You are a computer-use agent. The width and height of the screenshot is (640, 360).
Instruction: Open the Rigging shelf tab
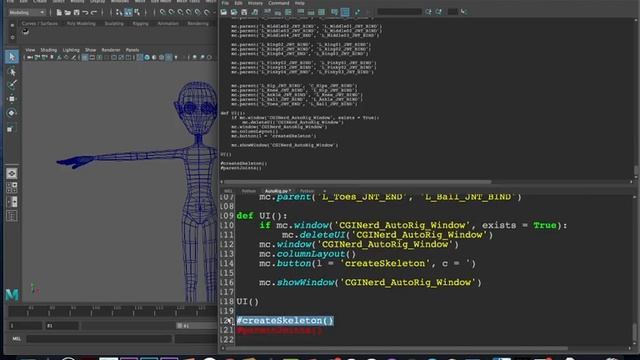140,24
